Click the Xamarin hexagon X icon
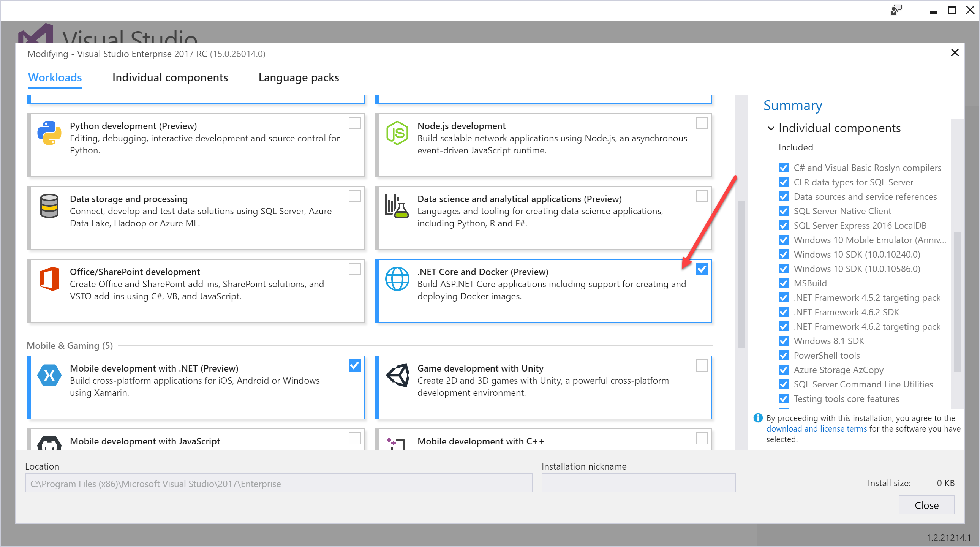Image resolution: width=980 pixels, height=547 pixels. click(49, 375)
